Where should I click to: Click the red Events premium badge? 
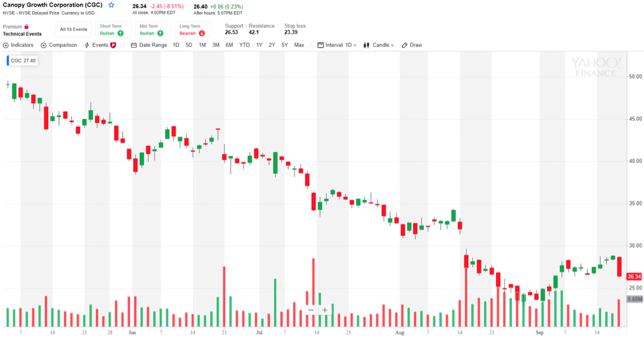(113, 45)
